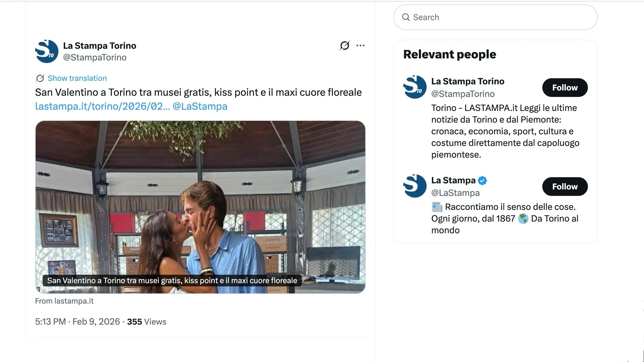This screenshot has height=362, width=644.
Task: Open the three-dot more options menu
Action: coord(360,46)
